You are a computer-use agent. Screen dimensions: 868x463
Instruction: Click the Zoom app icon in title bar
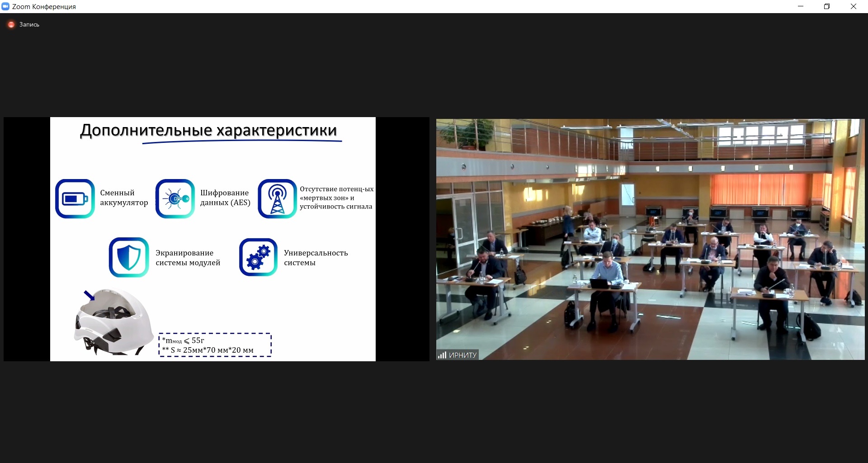(5, 6)
